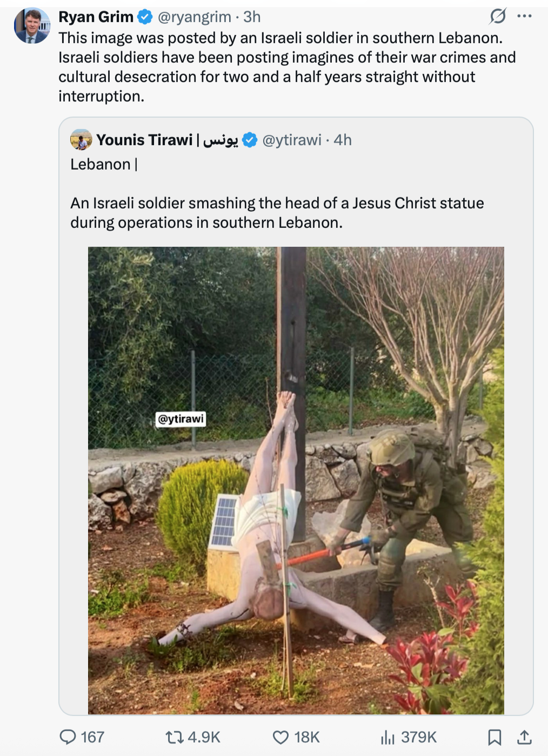Click the Younis Tirawi name in quoted post
Screen dimensions: 548x756
coord(144,140)
